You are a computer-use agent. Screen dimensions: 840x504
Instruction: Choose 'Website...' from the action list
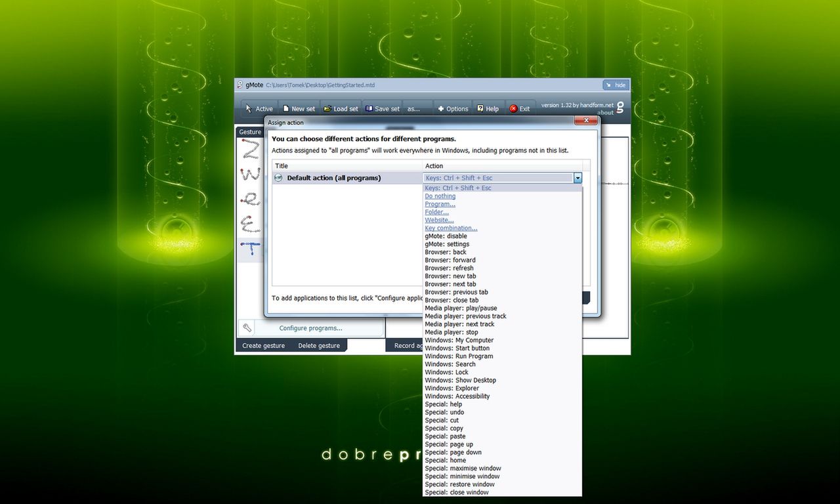[502, 220]
